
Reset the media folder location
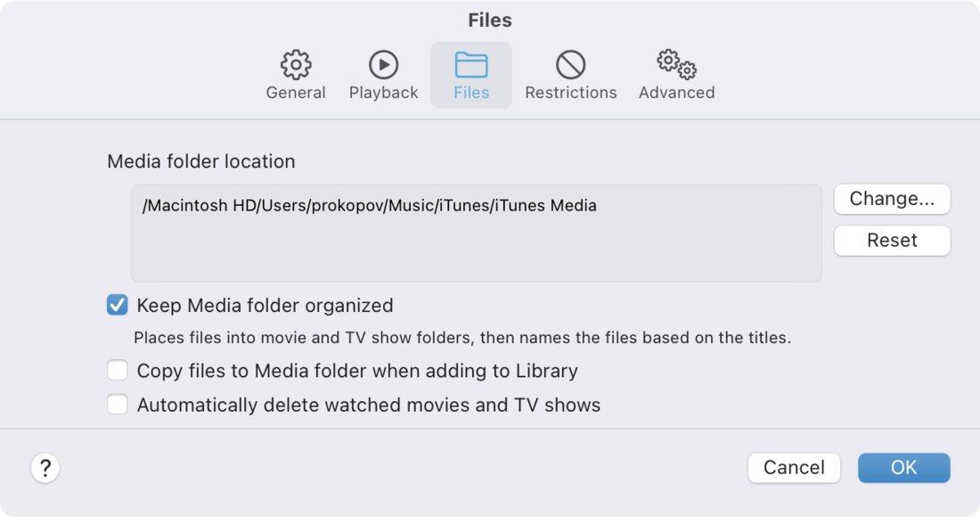click(892, 240)
